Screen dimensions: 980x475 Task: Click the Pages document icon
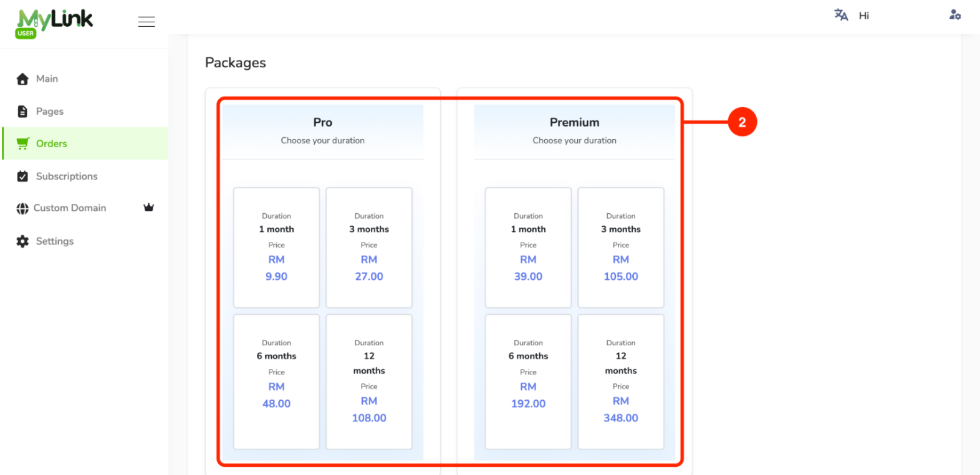click(22, 112)
